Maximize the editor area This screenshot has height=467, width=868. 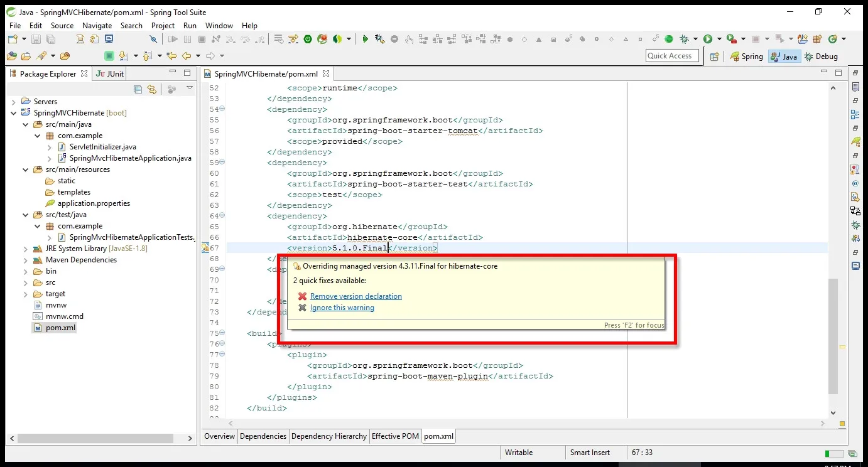click(x=838, y=73)
